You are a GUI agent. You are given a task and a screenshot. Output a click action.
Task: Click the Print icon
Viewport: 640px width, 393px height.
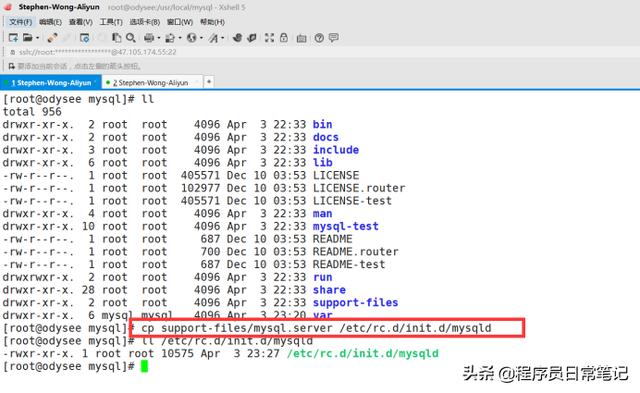149,38
